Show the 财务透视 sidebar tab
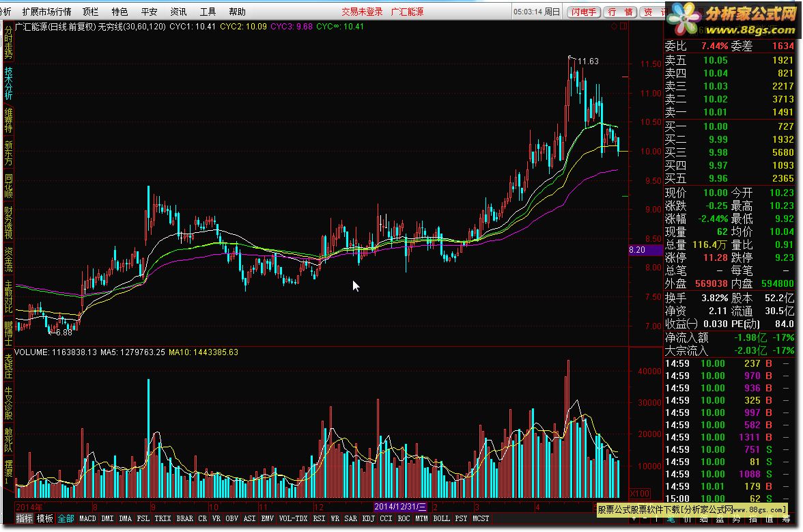The width and height of the screenshot is (803, 532). pos(8,223)
